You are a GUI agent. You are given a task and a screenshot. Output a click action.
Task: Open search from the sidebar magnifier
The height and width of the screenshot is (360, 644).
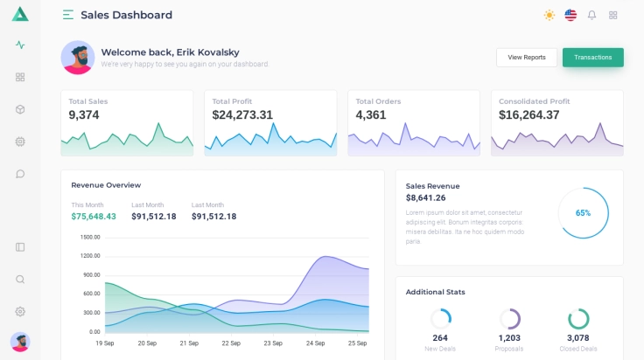(20, 280)
